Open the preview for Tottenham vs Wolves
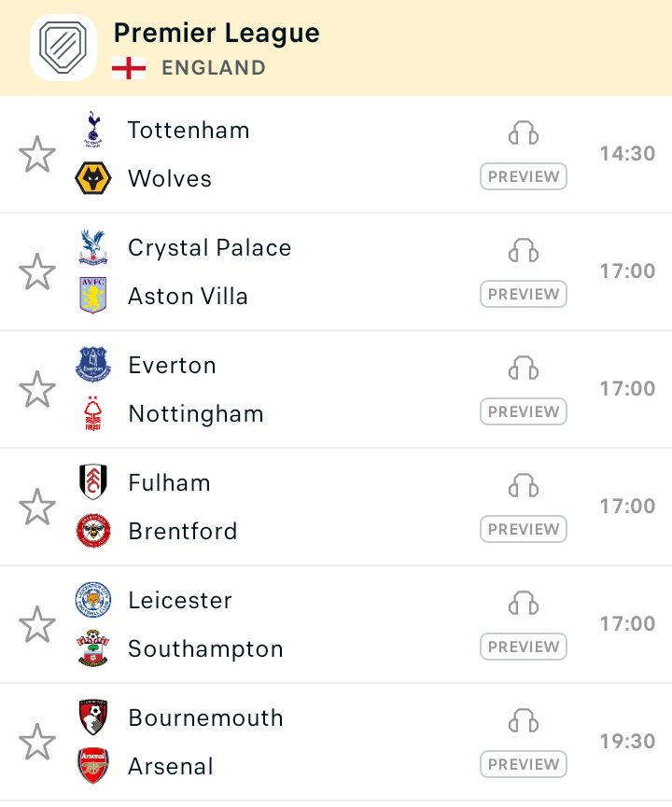The image size is (672, 807). pos(524,176)
